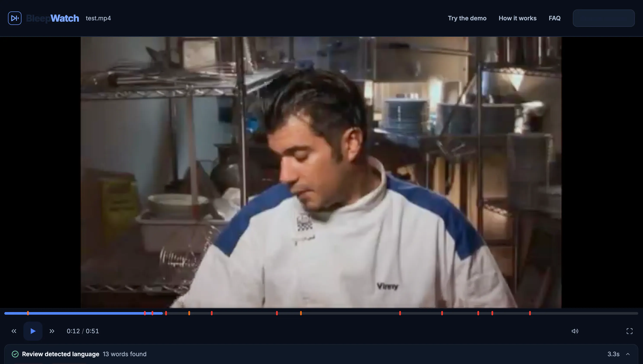Screen dimensions: 643x364
Task: Click the green check icon beside Review
Action: click(x=15, y=354)
